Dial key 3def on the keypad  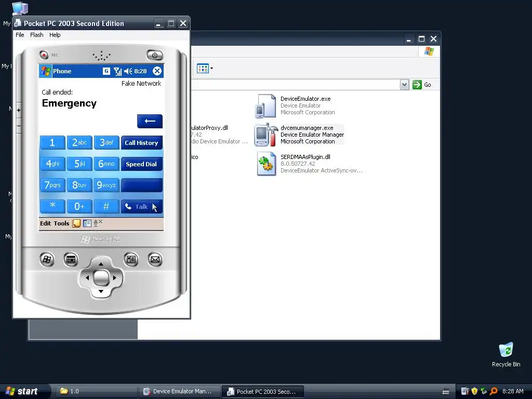click(107, 142)
